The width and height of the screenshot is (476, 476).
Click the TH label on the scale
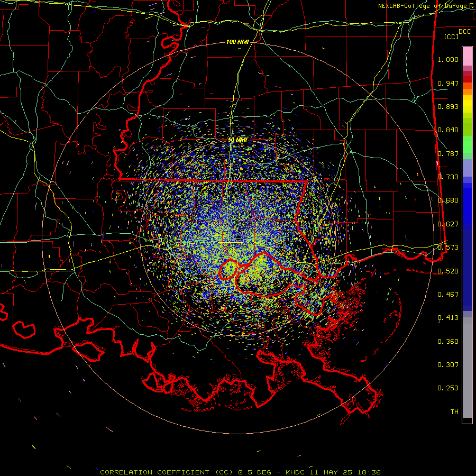454,412
